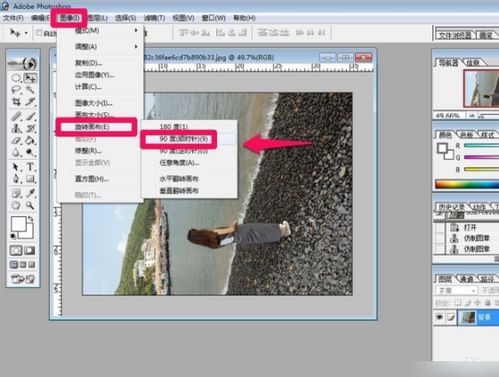Toggle visibility of the background layer
The width and height of the screenshot is (499, 377).
[x=439, y=317]
